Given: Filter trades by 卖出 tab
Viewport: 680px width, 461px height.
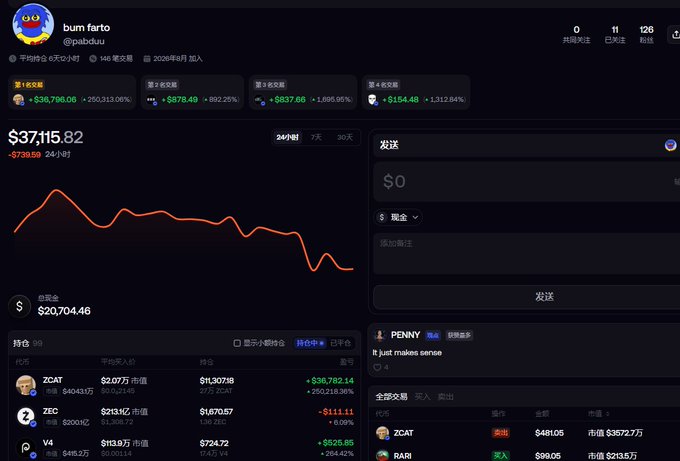Looking at the screenshot, I should pos(445,397).
